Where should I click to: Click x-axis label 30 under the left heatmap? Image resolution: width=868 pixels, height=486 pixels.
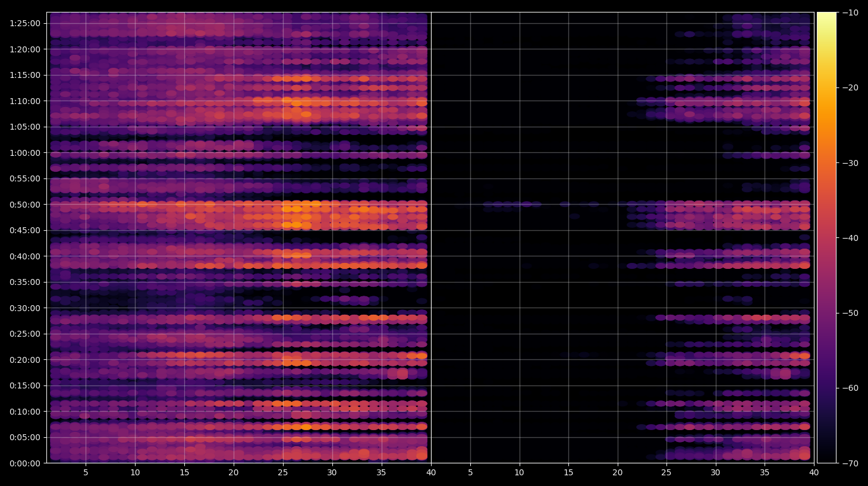[x=332, y=473]
